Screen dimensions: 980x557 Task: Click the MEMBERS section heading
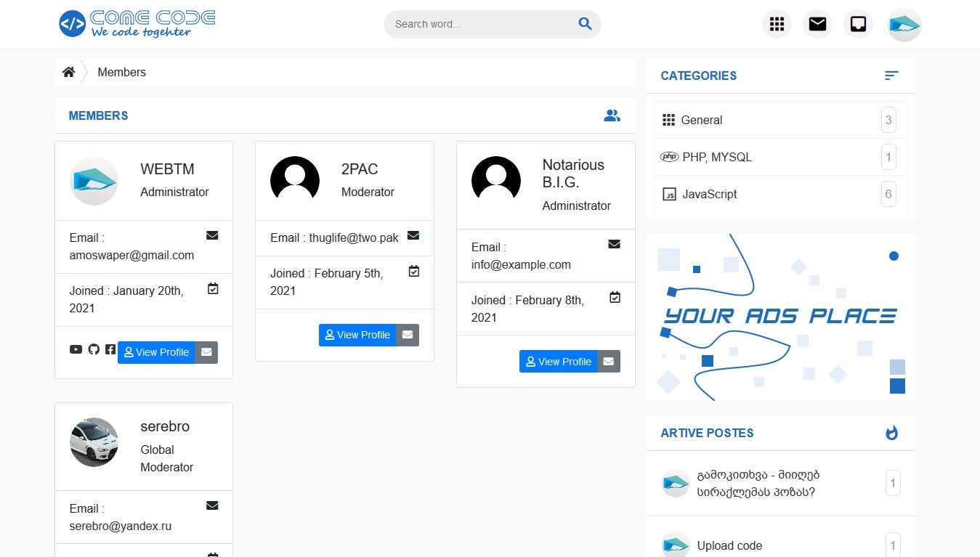pos(98,115)
